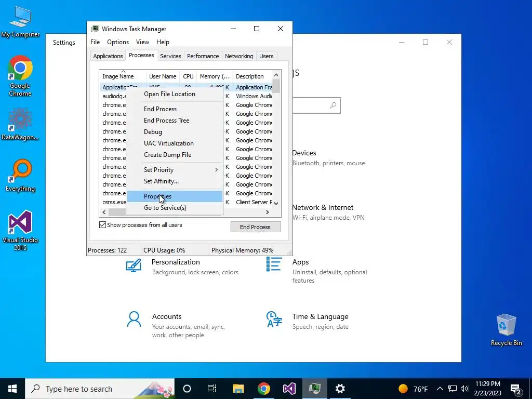Select End Process Tree menu entry
532x399 pixels.
pyautogui.click(x=175, y=121)
